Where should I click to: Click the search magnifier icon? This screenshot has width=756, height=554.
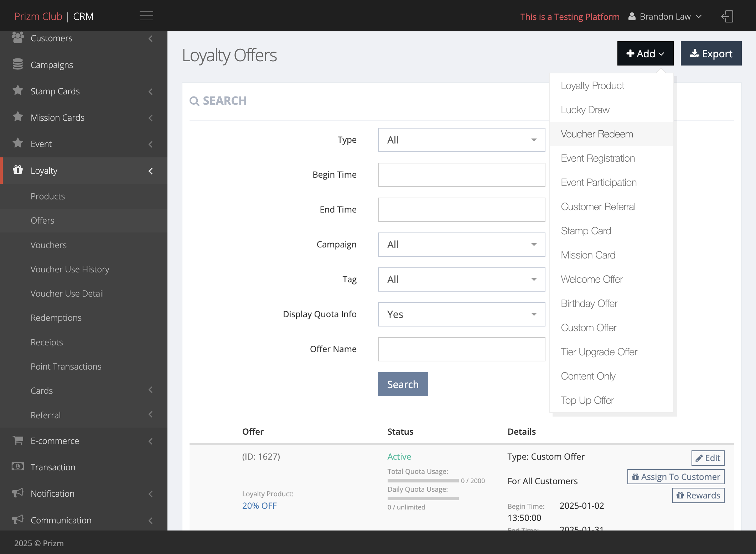tap(194, 101)
